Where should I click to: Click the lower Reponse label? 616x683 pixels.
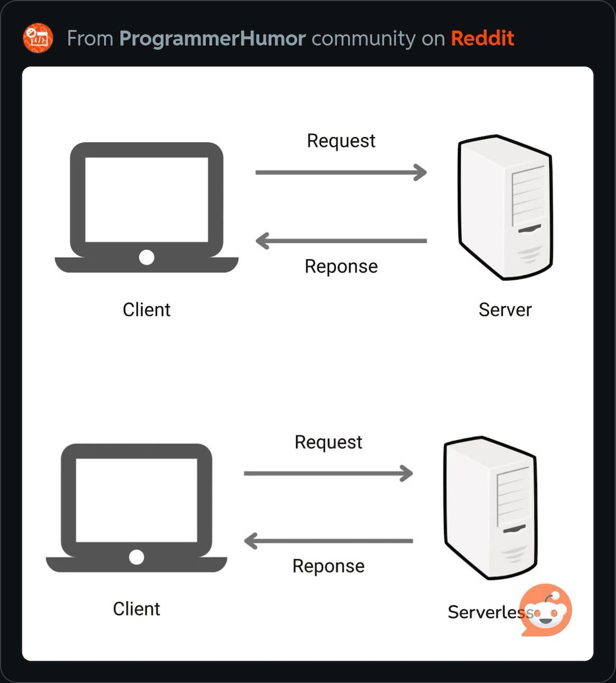click(x=328, y=566)
